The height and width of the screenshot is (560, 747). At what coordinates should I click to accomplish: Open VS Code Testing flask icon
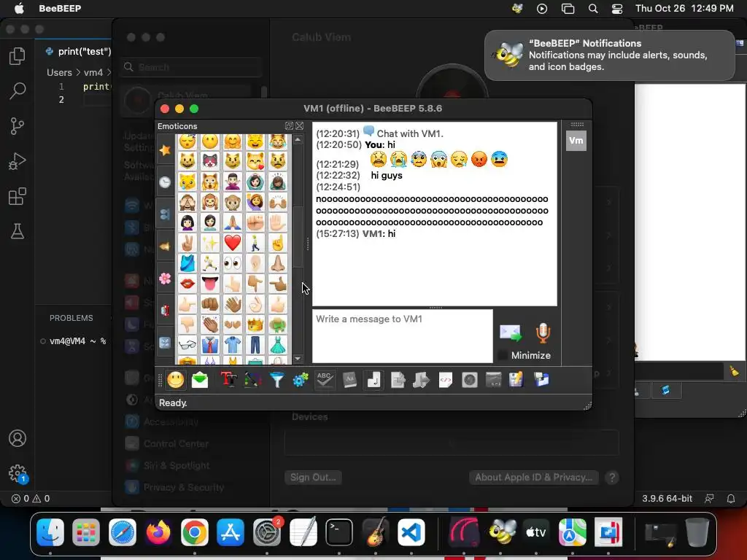click(18, 231)
